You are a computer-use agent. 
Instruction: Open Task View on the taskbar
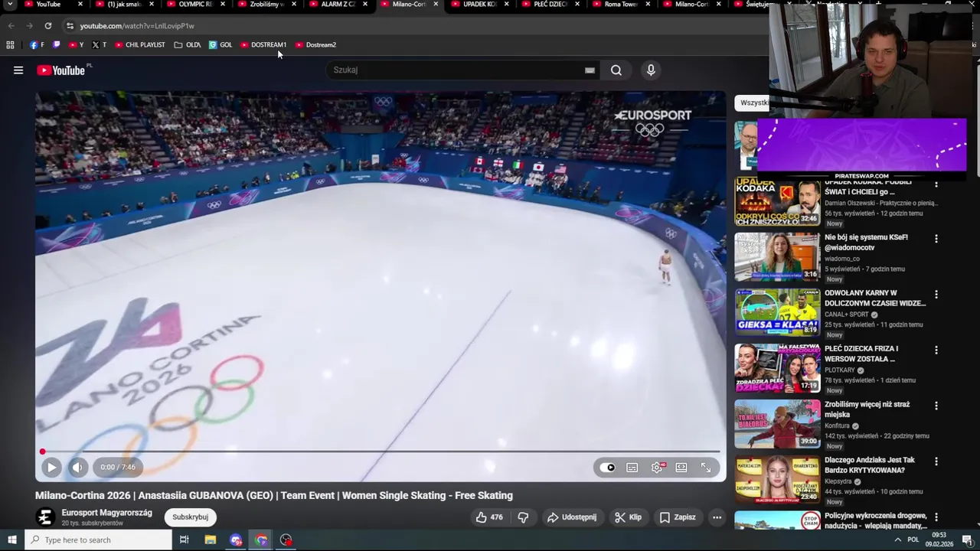click(x=185, y=540)
